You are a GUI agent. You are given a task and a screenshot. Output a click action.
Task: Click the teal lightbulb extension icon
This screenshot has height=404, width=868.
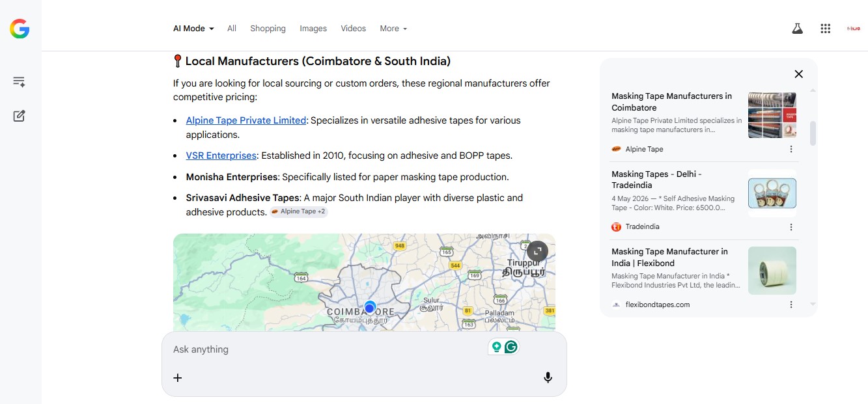[497, 347]
